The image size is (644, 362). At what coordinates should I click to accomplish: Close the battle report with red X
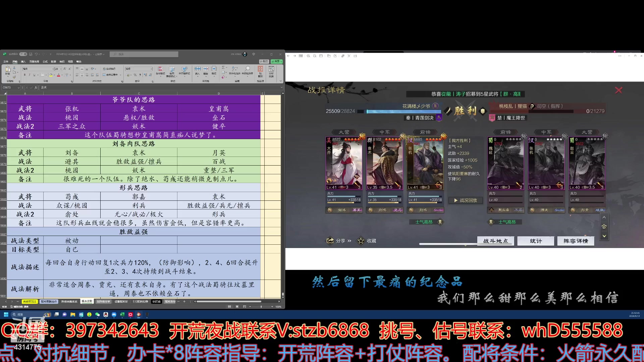click(x=619, y=90)
